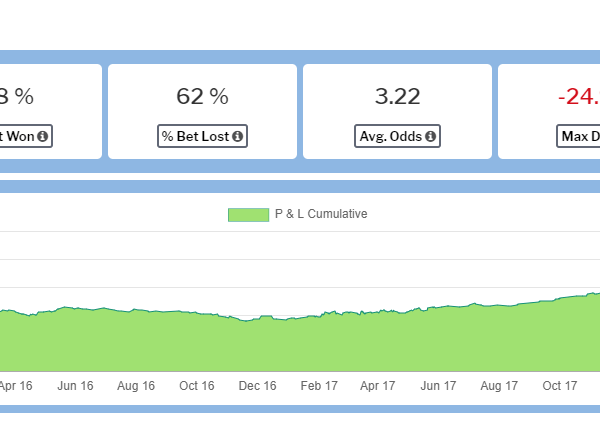Click the red -24 drawdown value

coord(579,96)
